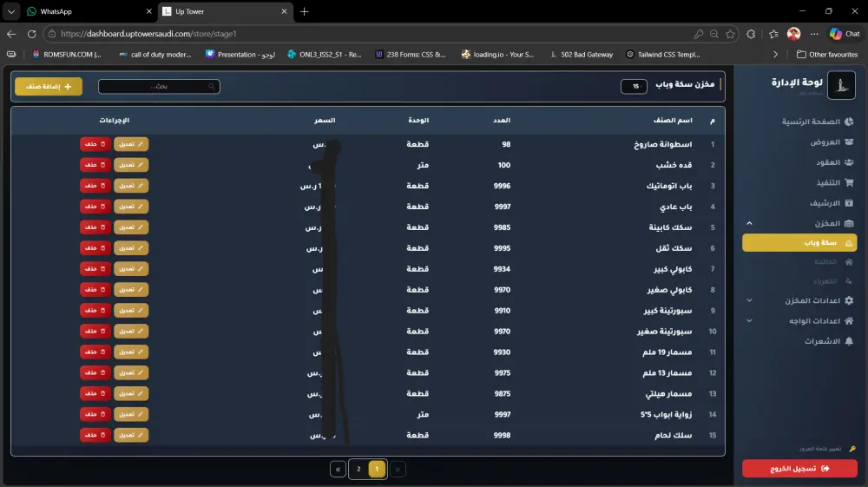
Task: Open browser settings three-dots menu
Action: (814, 34)
